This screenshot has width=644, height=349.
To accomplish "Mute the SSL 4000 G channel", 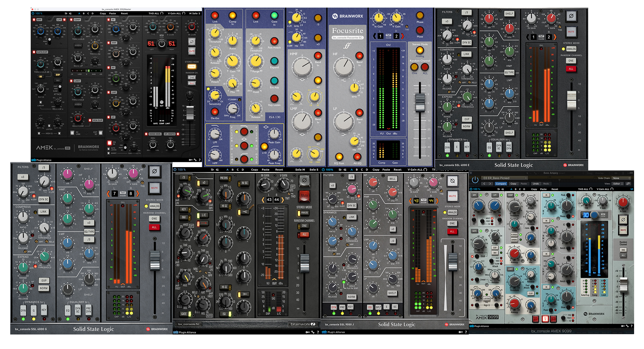I will 154,188.
